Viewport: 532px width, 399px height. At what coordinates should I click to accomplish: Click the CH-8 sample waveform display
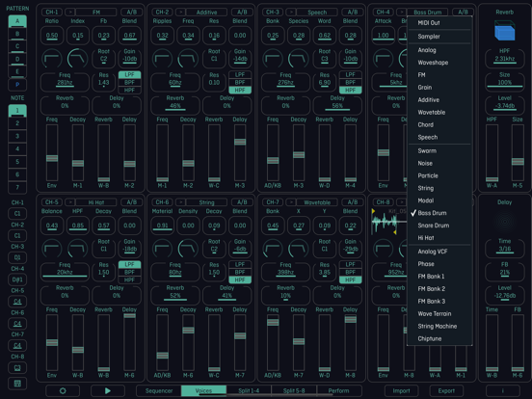coord(388,222)
